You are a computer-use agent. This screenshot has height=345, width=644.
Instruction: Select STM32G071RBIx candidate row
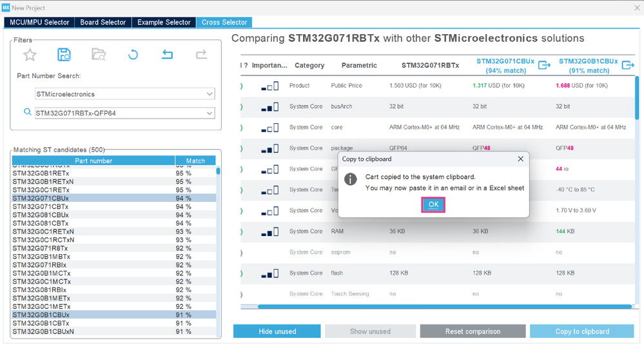pos(113,265)
